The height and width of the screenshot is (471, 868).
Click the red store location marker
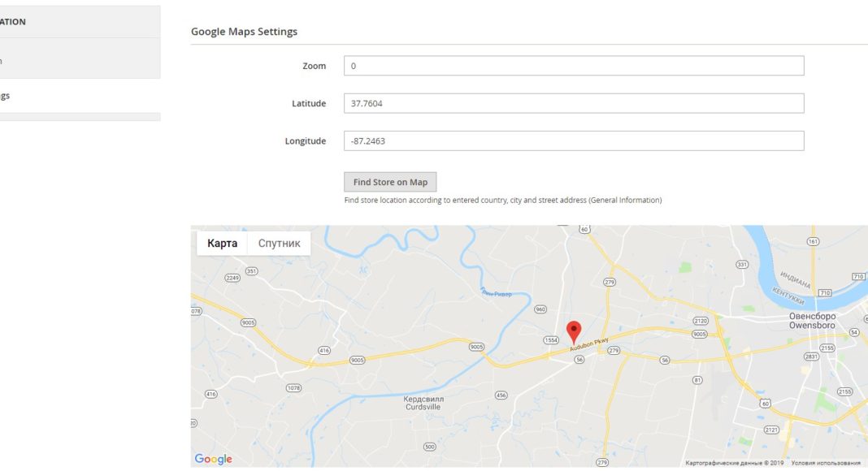[574, 331]
